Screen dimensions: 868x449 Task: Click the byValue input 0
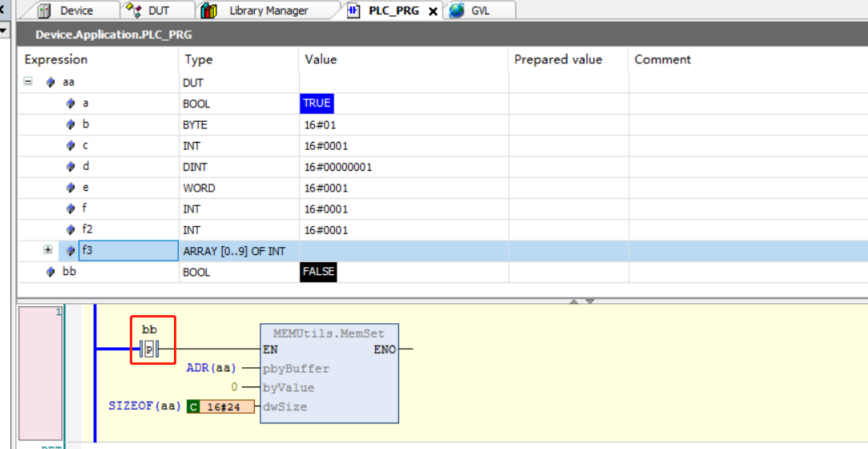233,387
